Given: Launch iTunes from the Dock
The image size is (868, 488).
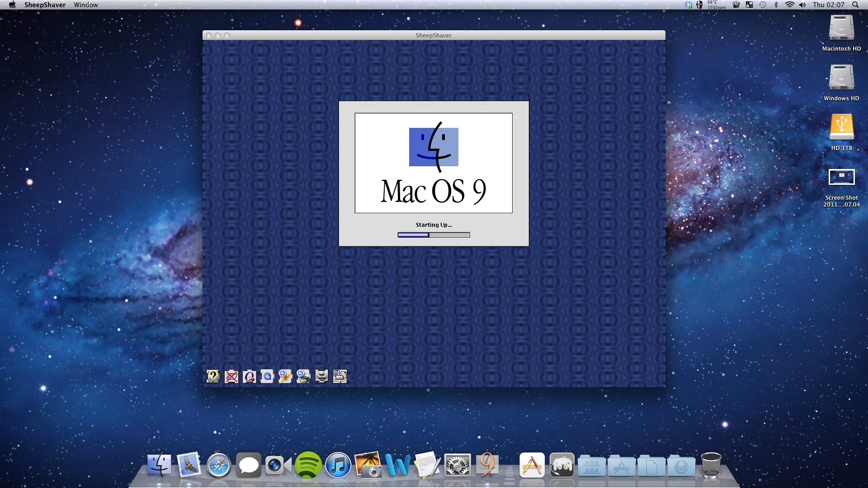Looking at the screenshot, I should (338, 465).
